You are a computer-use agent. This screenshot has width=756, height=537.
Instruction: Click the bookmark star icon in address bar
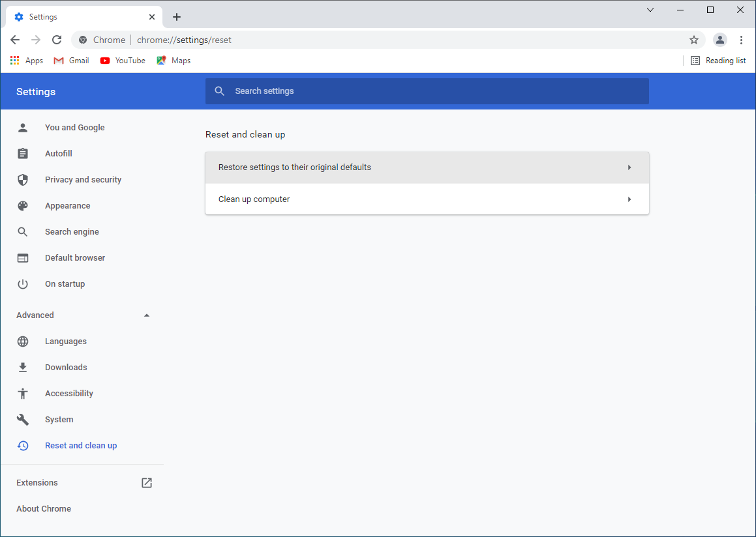click(x=694, y=40)
